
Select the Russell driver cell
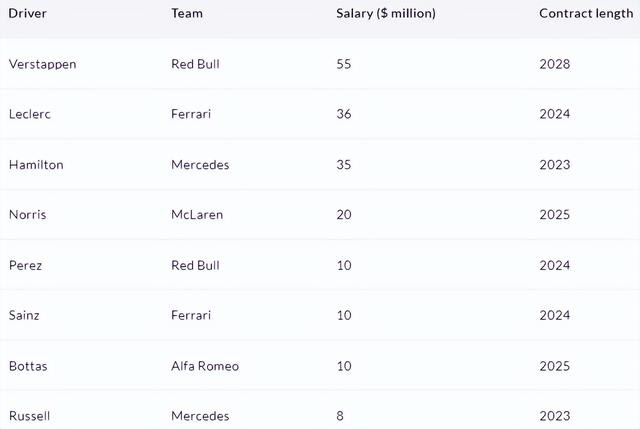[x=29, y=416]
